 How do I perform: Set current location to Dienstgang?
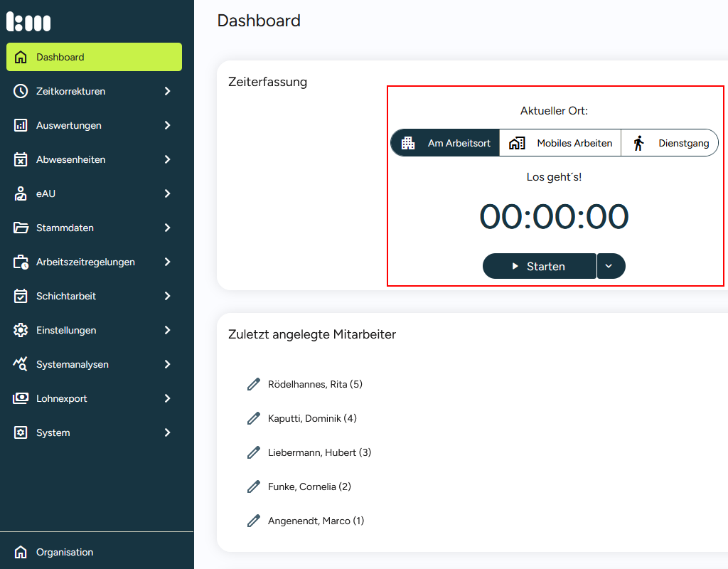(x=670, y=143)
